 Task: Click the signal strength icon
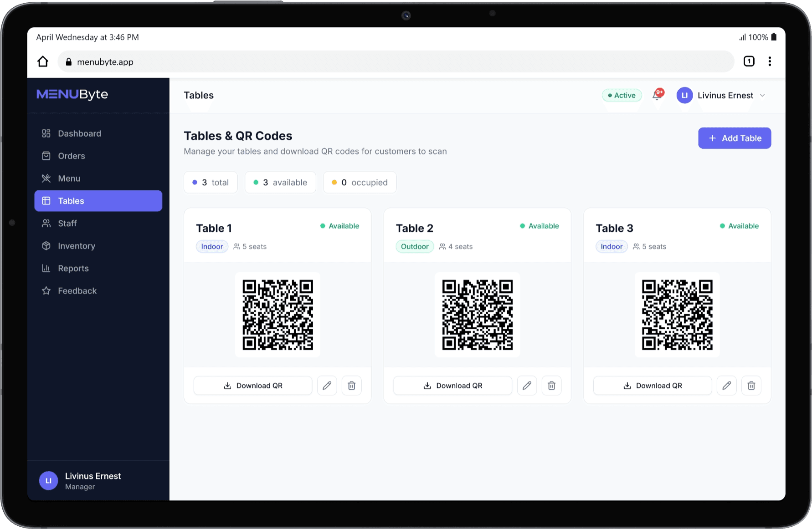742,37
